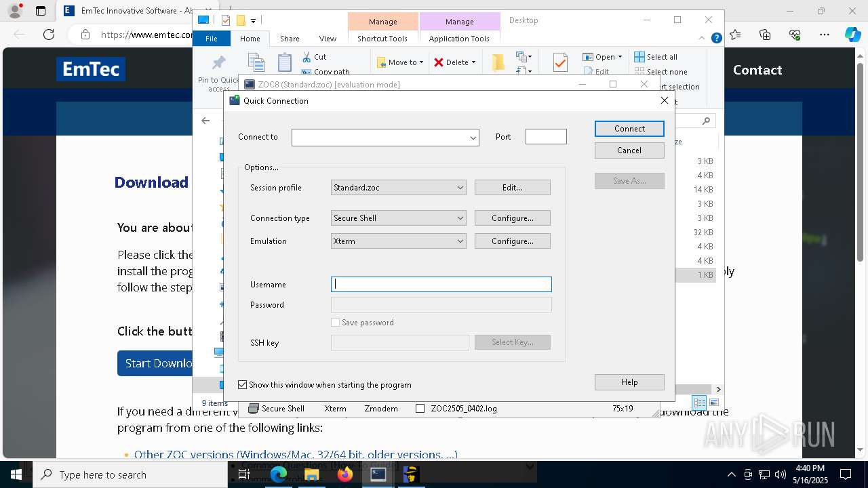The width and height of the screenshot is (868, 488).
Task: Click Zmodem in ZOC status bar
Action: coord(381,409)
